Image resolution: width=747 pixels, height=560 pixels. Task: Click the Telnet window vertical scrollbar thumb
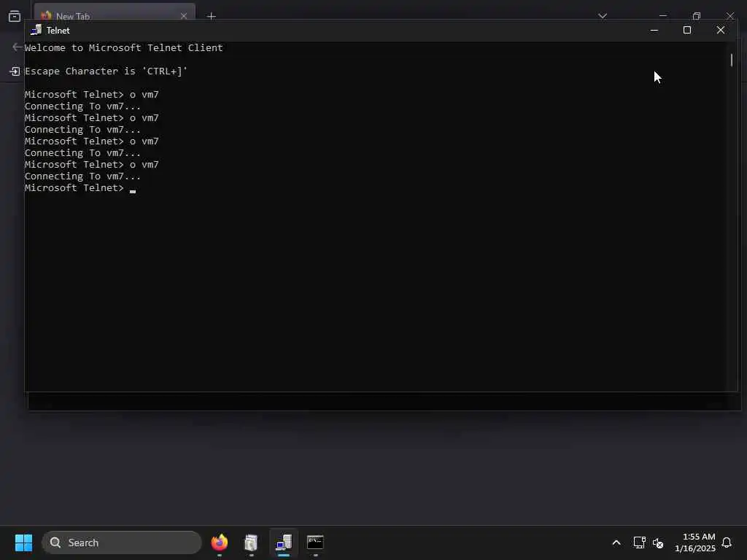pos(731,60)
